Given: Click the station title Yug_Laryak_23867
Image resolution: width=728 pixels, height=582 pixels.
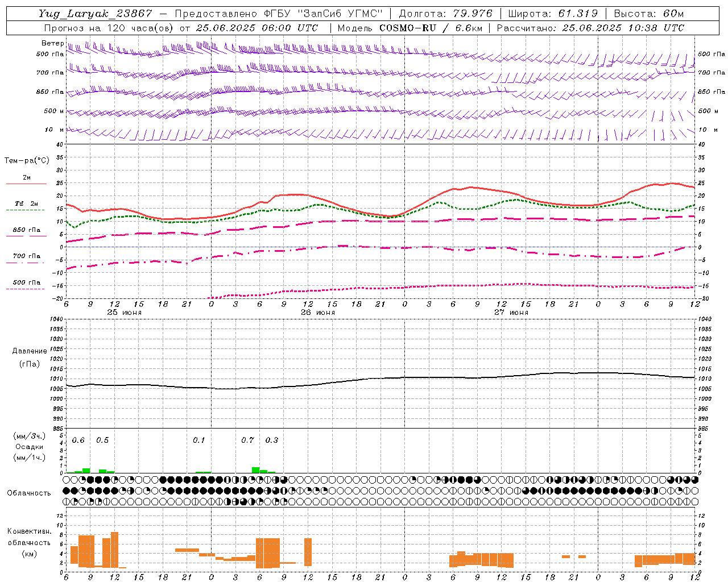Looking at the screenshot, I should pos(96,14).
